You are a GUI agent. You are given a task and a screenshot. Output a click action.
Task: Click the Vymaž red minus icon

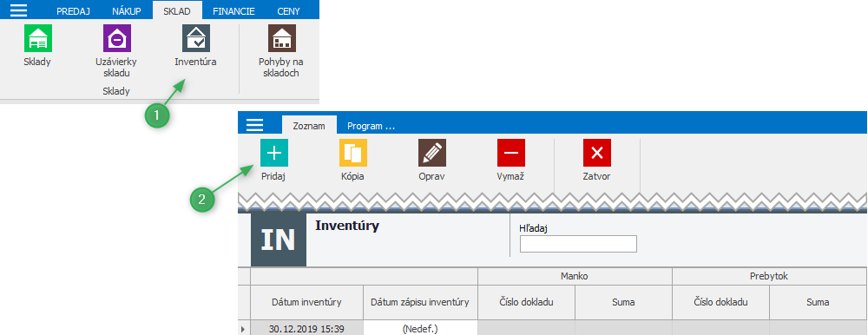coord(511,153)
